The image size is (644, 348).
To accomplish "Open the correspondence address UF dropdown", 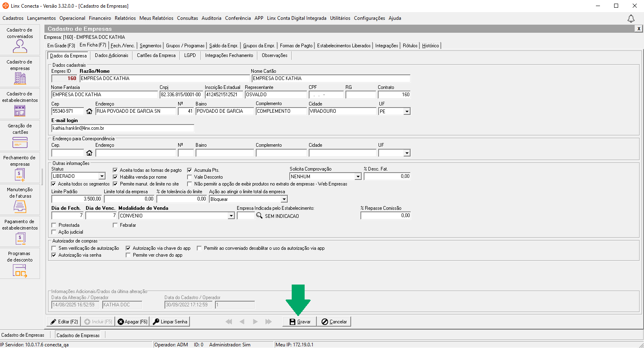I will click(407, 153).
